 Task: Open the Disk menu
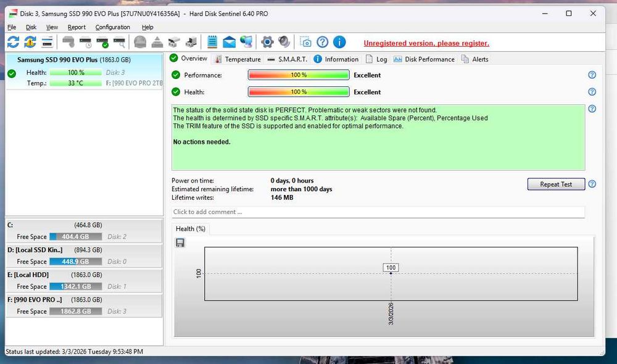(31, 27)
